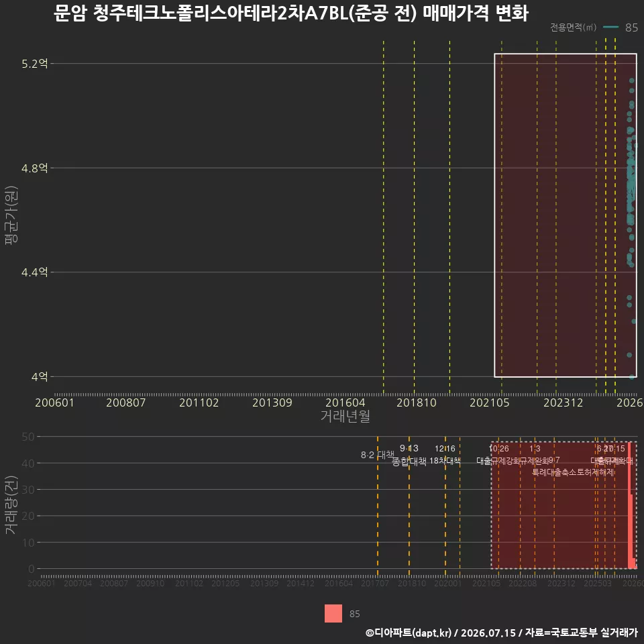Click the 85 text beside the teal legend line
The image size is (644, 644).
(631, 28)
